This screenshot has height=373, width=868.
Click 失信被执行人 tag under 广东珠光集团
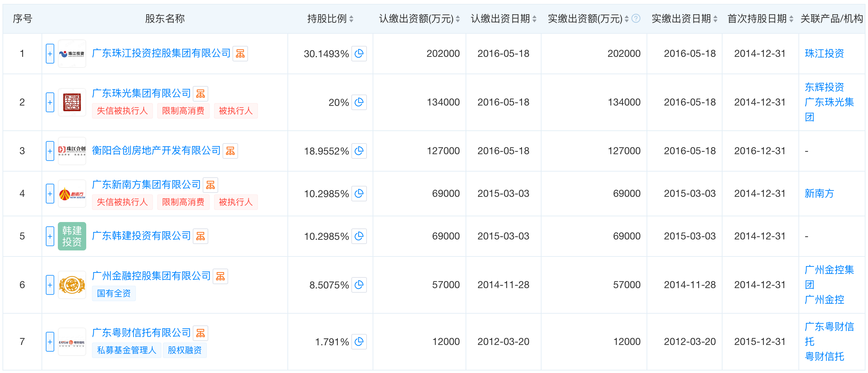click(122, 111)
